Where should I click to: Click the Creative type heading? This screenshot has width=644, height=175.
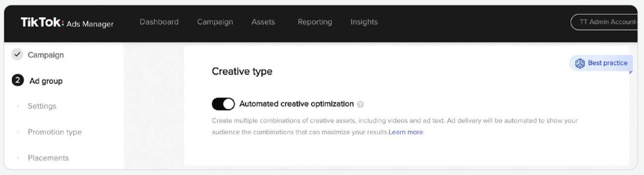click(x=242, y=71)
